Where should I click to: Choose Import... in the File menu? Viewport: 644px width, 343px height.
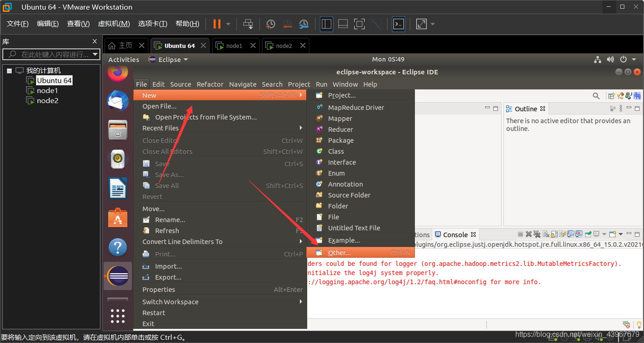pos(220,266)
